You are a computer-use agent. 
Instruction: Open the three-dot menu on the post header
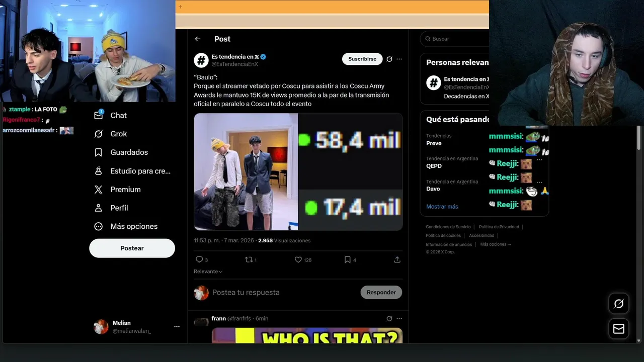[x=399, y=59]
